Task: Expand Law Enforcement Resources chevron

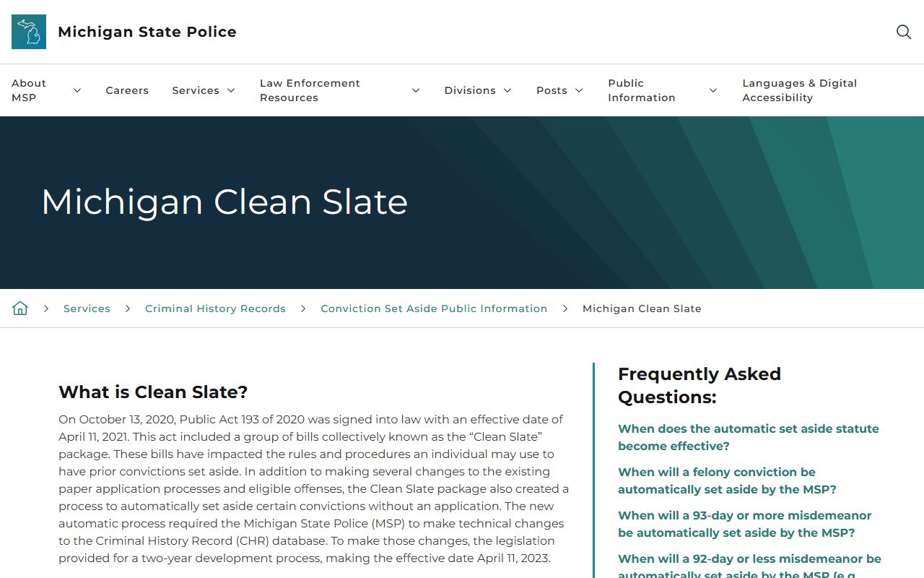Action: (x=416, y=90)
